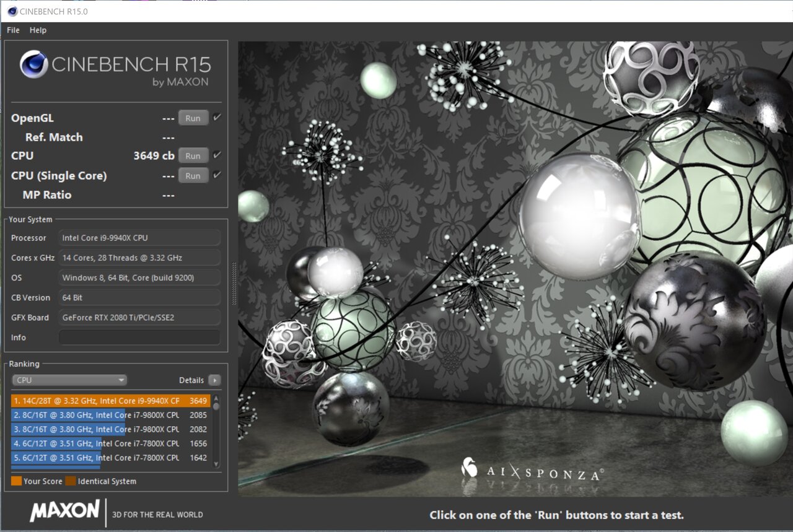Click the Identical System brown legend swatch
This screenshot has height=532, width=793.
[71, 481]
